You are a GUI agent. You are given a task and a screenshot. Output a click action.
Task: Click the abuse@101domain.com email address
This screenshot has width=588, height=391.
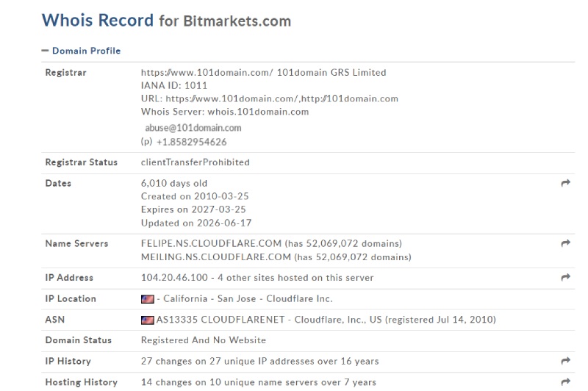coord(193,128)
